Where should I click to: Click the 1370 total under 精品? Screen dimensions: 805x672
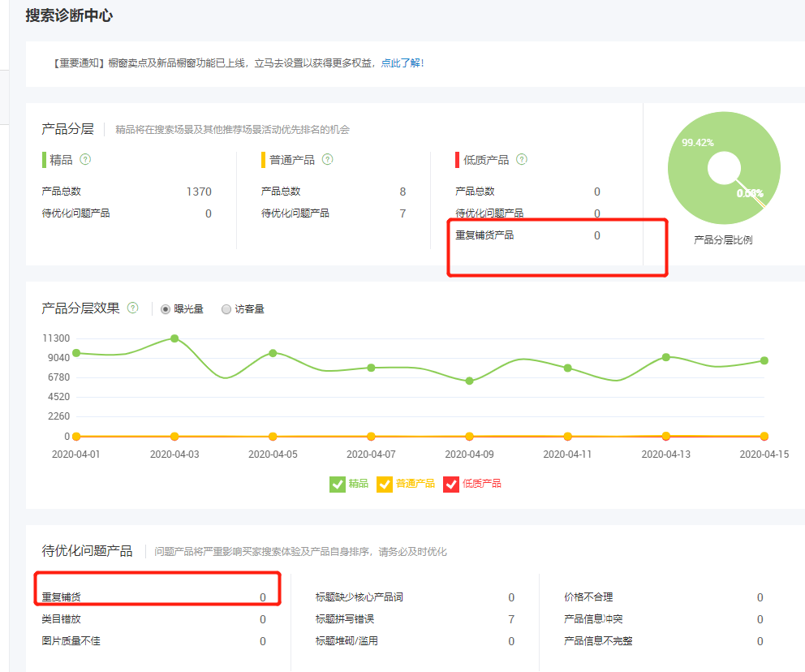tap(199, 192)
